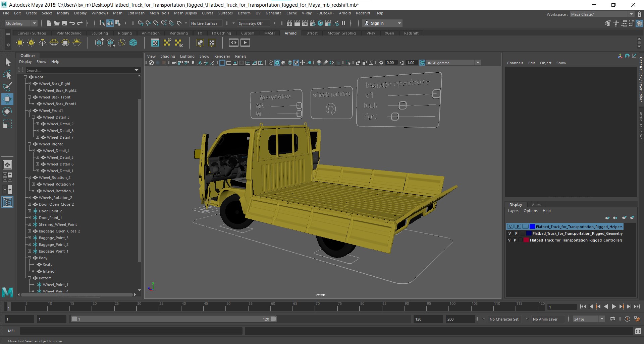Toggle playback P of Helpers layer

[518, 227]
